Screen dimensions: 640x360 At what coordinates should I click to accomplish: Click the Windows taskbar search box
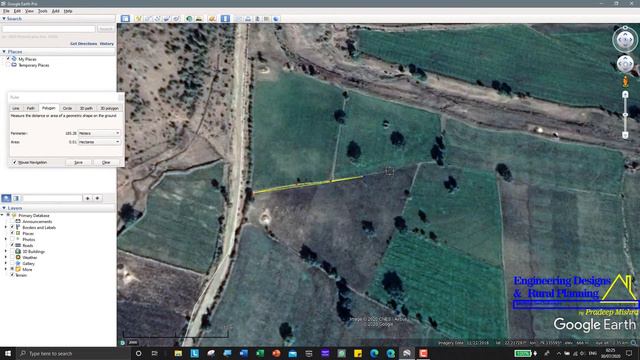click(x=73, y=353)
